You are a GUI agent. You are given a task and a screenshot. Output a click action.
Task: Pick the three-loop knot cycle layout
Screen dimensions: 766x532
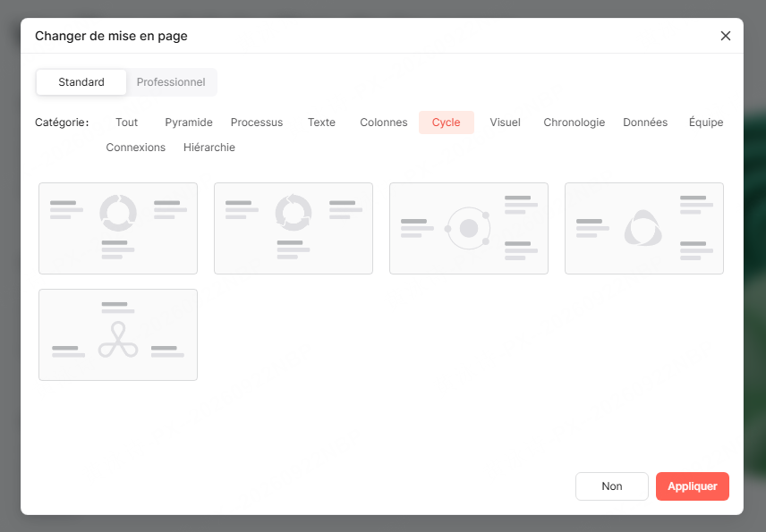click(x=118, y=334)
